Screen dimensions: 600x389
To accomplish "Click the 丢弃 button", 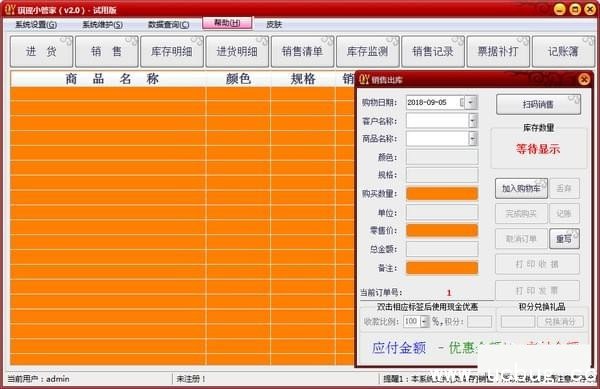I will coord(564,188).
